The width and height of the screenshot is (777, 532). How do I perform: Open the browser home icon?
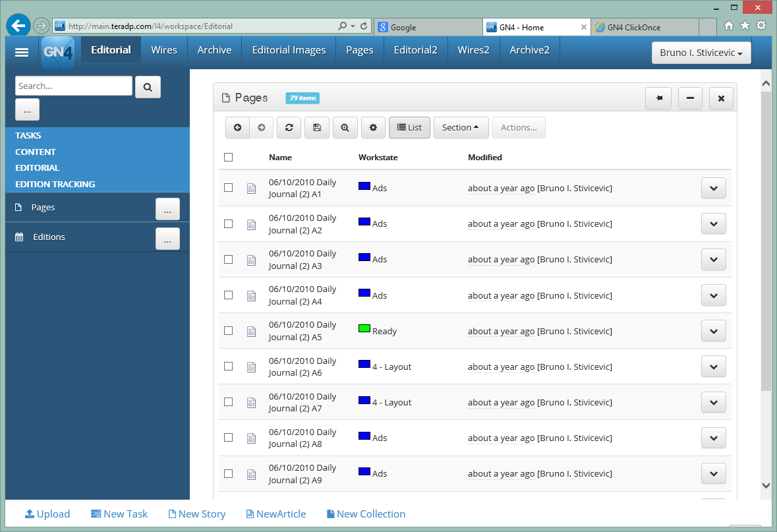(x=728, y=26)
